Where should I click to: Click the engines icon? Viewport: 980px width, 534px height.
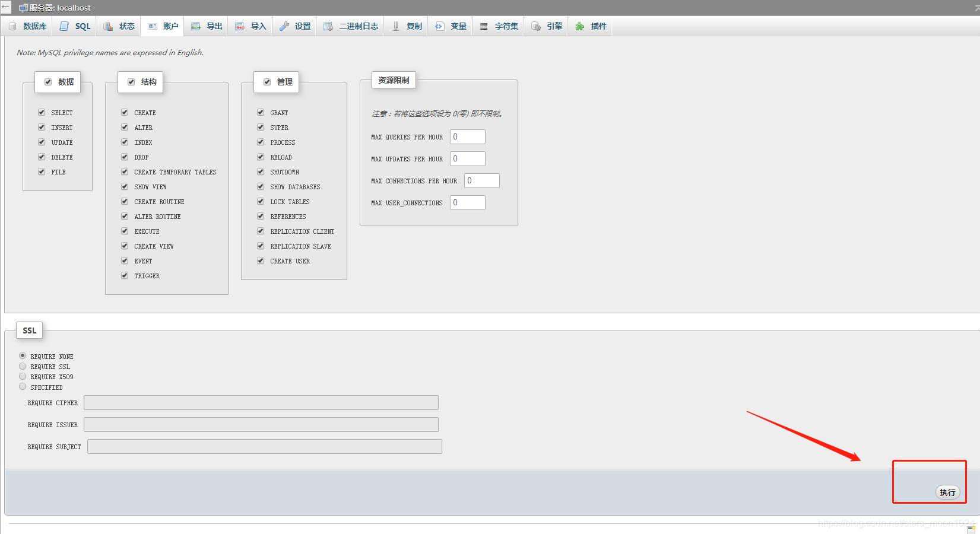[536, 26]
